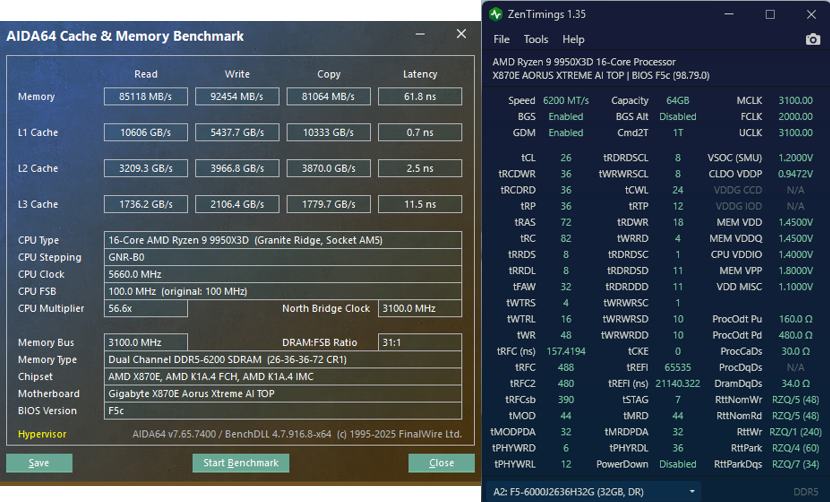Select L2 Cache Write 3966.8 GB/s
The width and height of the screenshot is (830, 502).
(x=237, y=168)
